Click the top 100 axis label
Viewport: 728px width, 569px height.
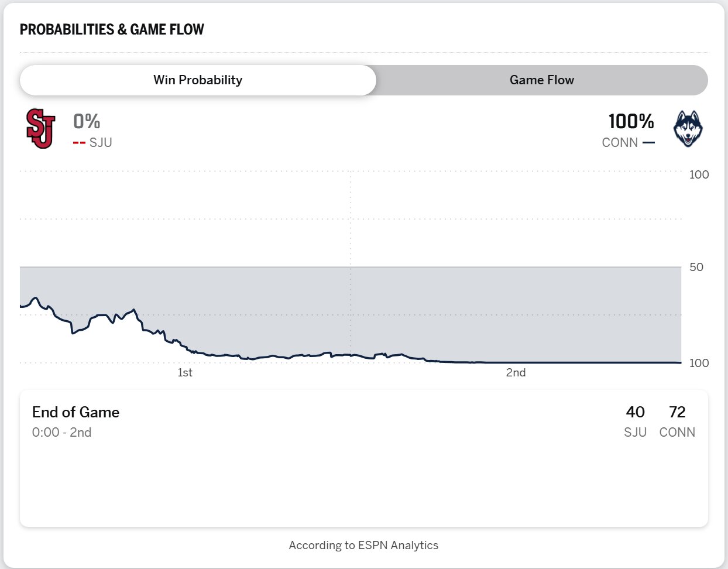699,174
